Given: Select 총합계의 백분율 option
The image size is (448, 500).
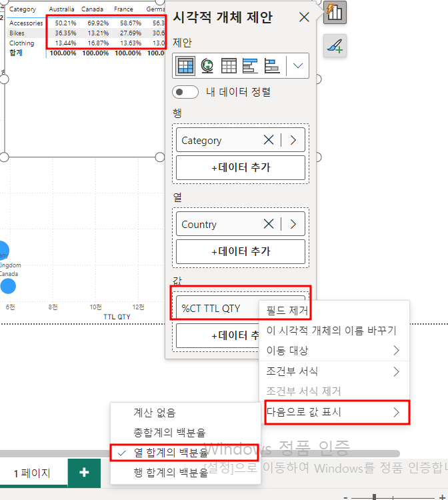Looking at the screenshot, I should point(185,433).
